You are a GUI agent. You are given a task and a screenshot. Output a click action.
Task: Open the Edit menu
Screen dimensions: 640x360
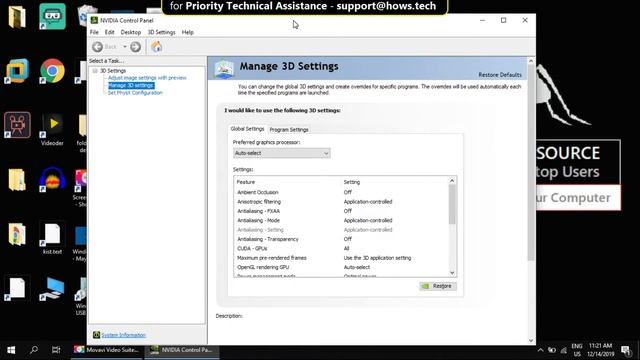109,32
